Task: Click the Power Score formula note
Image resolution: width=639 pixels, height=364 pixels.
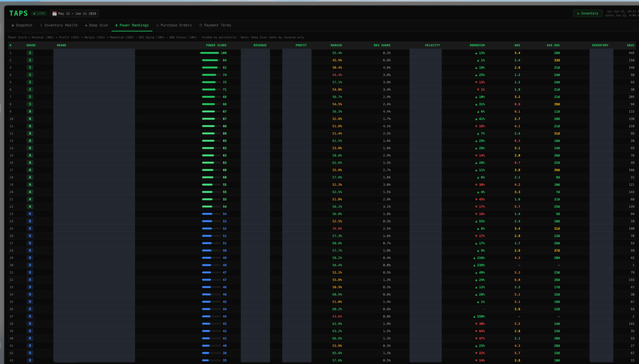Action: pos(156,37)
